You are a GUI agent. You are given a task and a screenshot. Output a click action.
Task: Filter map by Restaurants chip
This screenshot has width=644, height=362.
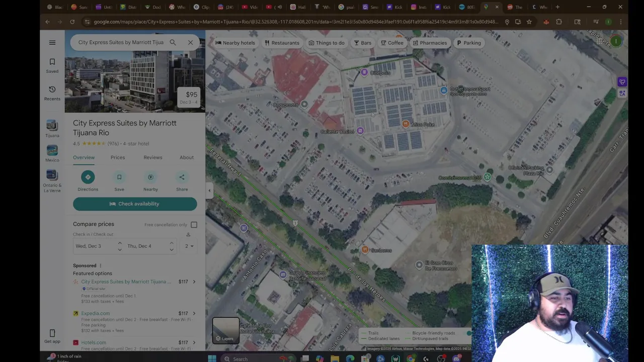pyautogui.click(x=282, y=43)
